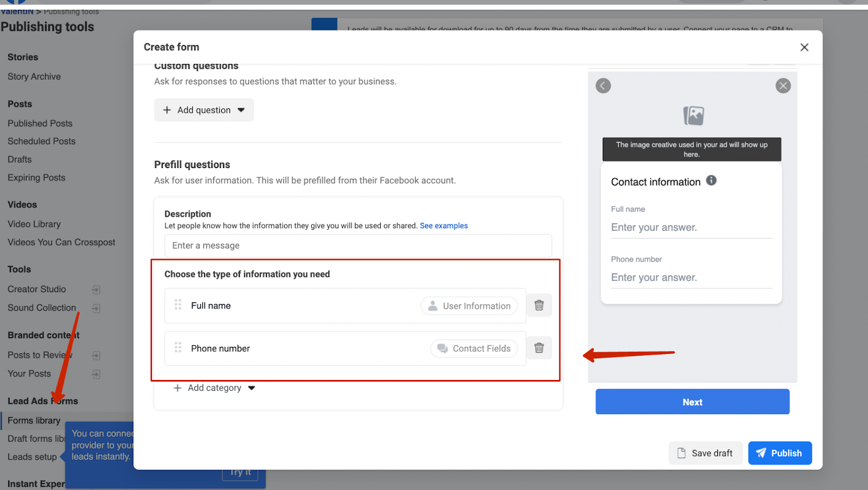Viewport: 868px width, 490px height.
Task: Expand the Add category dropdown
Action: point(214,388)
